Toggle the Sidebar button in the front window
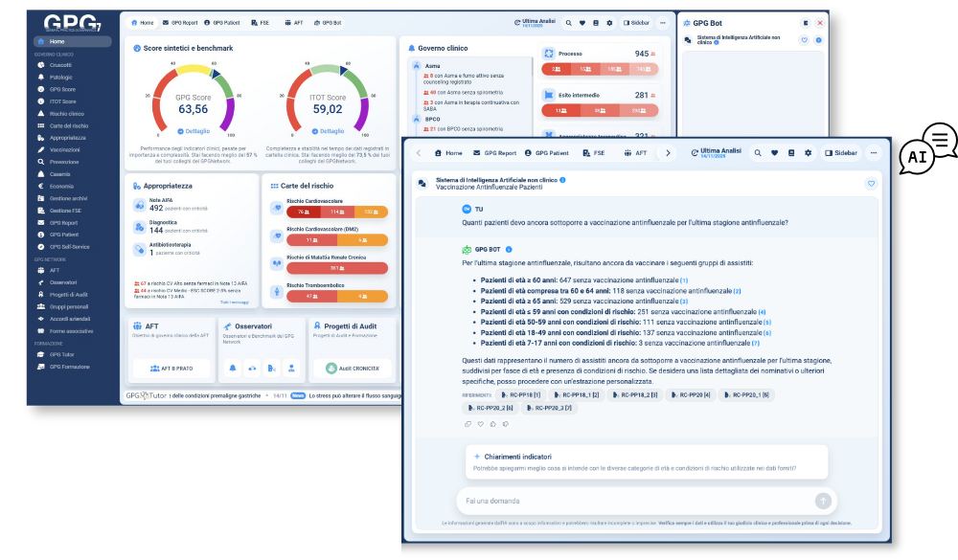The image size is (958, 560). pos(841,153)
